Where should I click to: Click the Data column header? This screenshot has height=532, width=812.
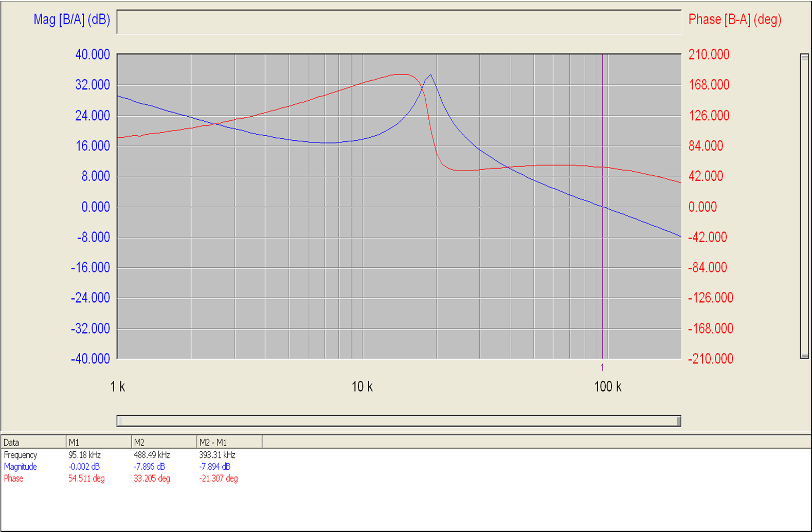point(33,442)
